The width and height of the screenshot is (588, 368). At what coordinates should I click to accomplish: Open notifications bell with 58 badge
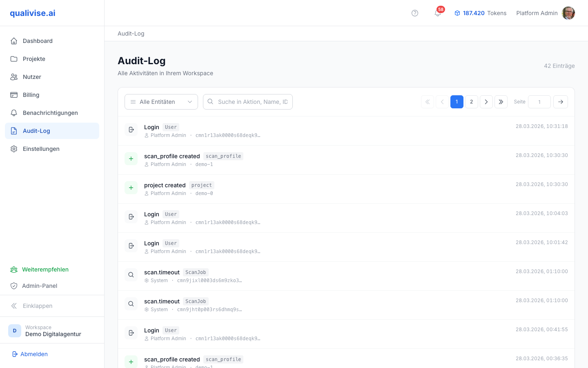[x=438, y=13]
